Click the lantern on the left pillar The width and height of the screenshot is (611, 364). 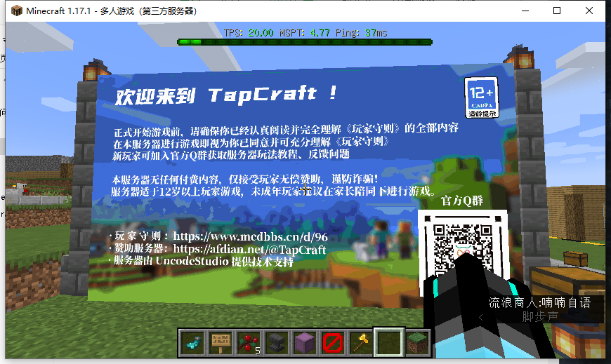pos(89,70)
